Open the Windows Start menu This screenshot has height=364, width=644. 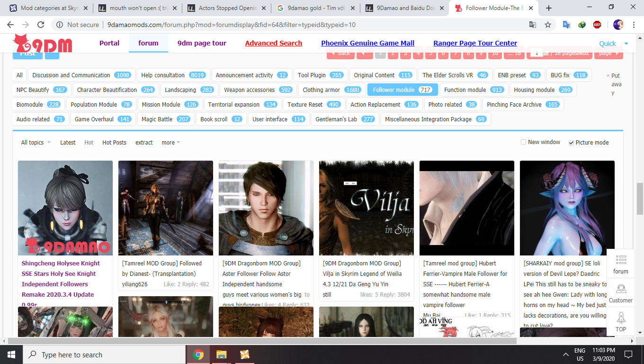click(x=11, y=355)
